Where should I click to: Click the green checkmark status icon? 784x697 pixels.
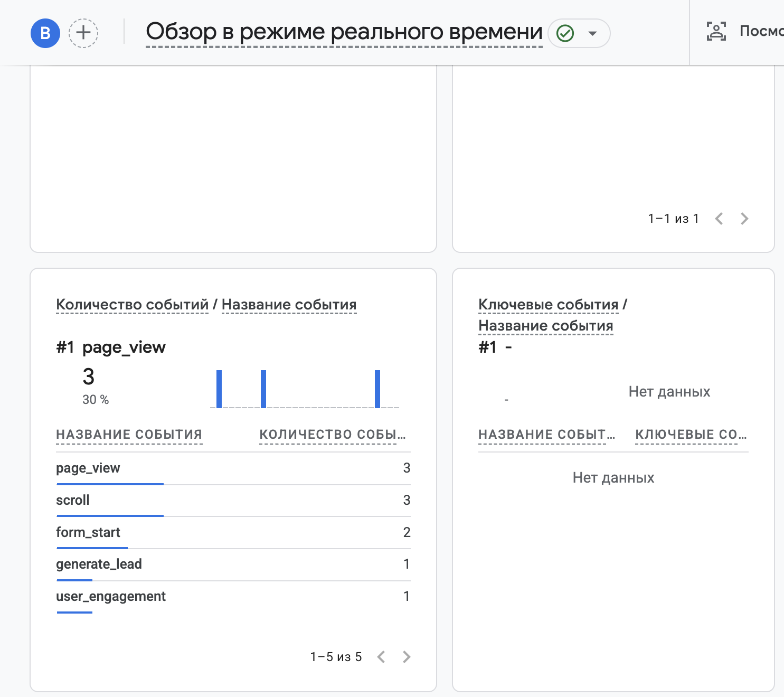[565, 33]
